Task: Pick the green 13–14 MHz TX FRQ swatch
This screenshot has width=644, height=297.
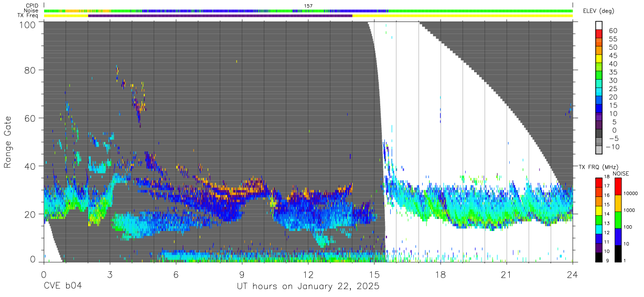Action: tap(599, 219)
